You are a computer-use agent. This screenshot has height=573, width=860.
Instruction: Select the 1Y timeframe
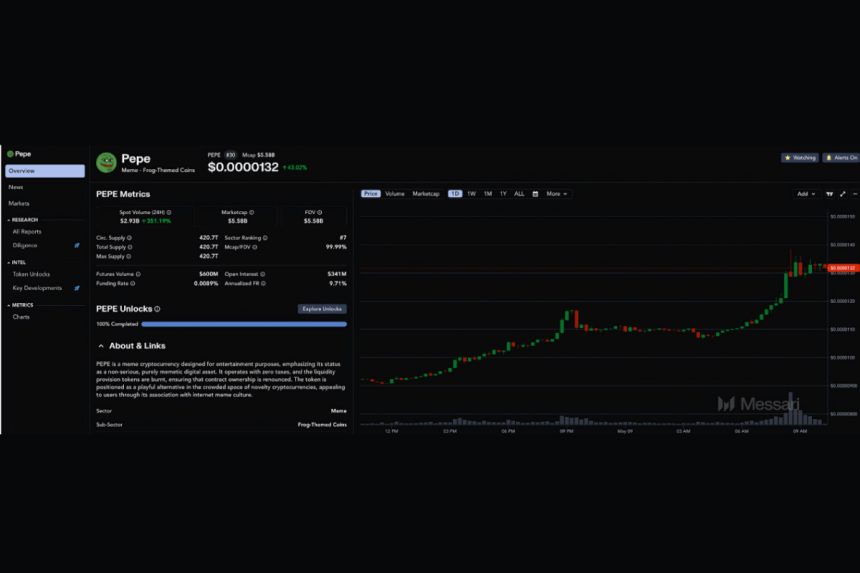(503, 194)
